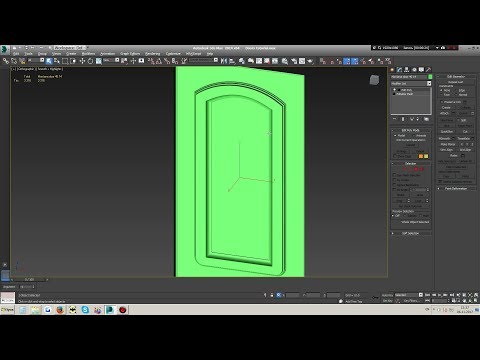The width and height of the screenshot is (480, 360).
Task: Toggle the Angle Snap icon
Action: click(159, 61)
